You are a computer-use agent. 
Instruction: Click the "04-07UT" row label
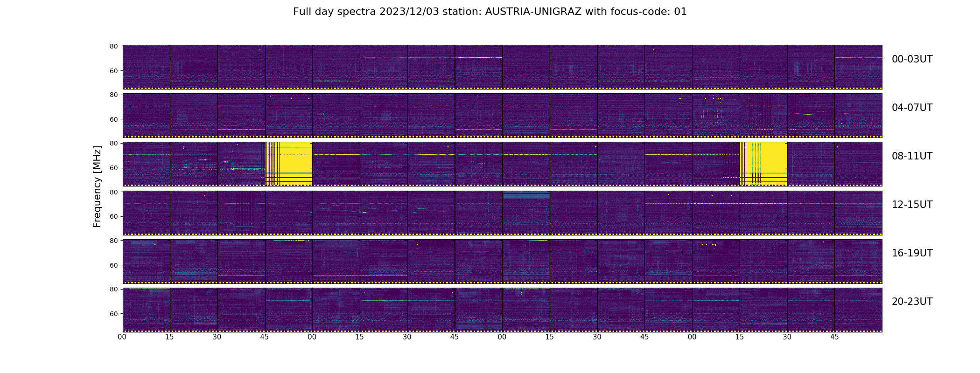pyautogui.click(x=912, y=108)
